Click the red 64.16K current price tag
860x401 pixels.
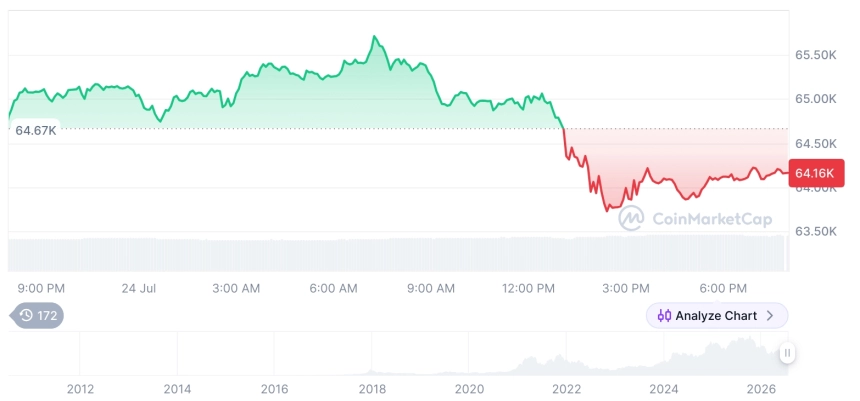tap(816, 173)
